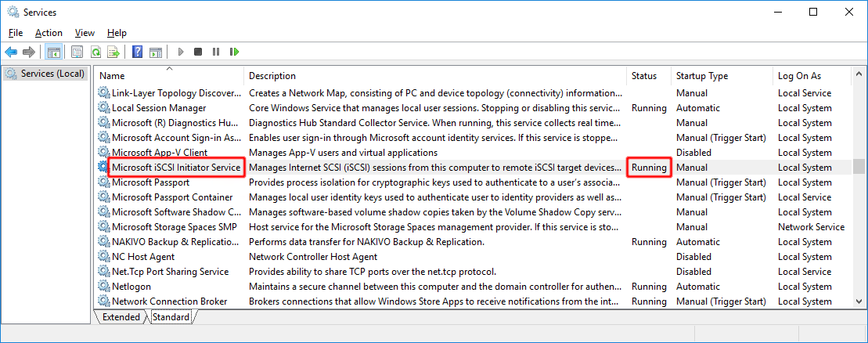Select the Netlogon service entry
Viewport: 868px width, 343px height.
pyautogui.click(x=131, y=287)
